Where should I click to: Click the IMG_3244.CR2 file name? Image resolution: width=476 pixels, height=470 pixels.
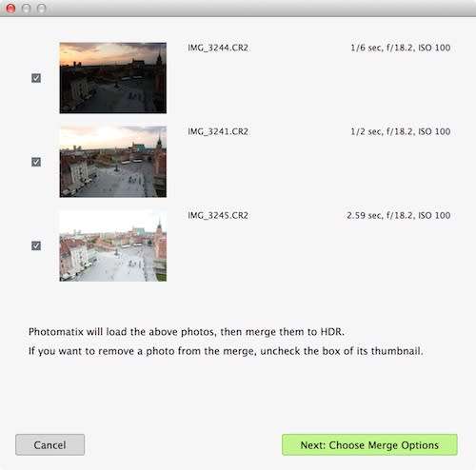point(218,48)
